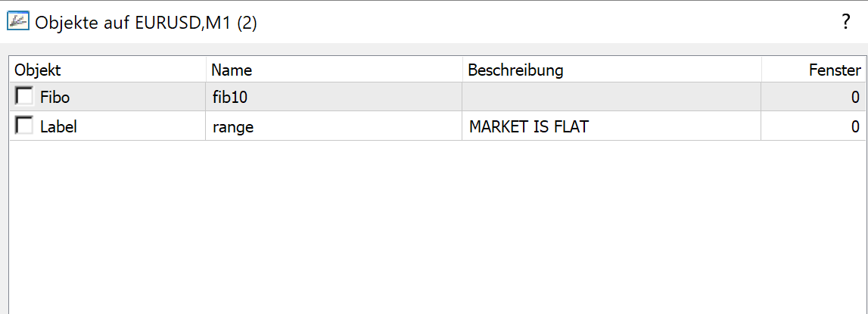Click the Fenster value 0 in the Label row
This screenshot has height=314, width=868.
pos(855,126)
